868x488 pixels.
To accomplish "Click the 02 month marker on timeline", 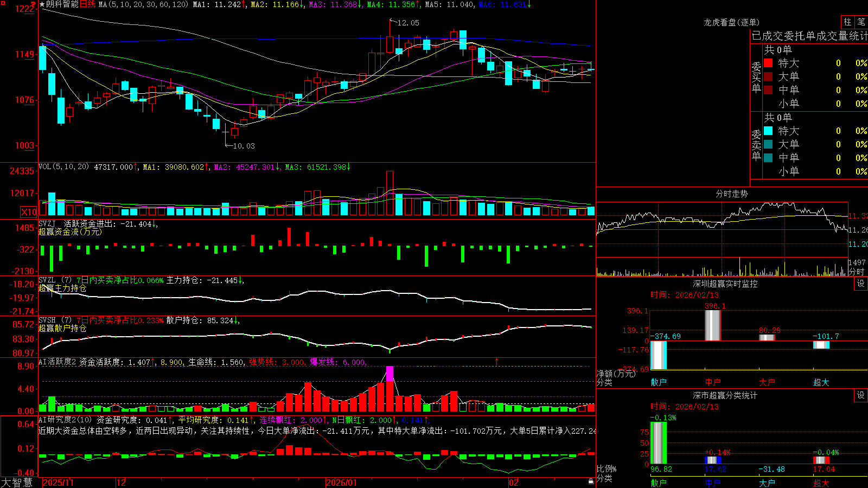I will click(x=513, y=483).
